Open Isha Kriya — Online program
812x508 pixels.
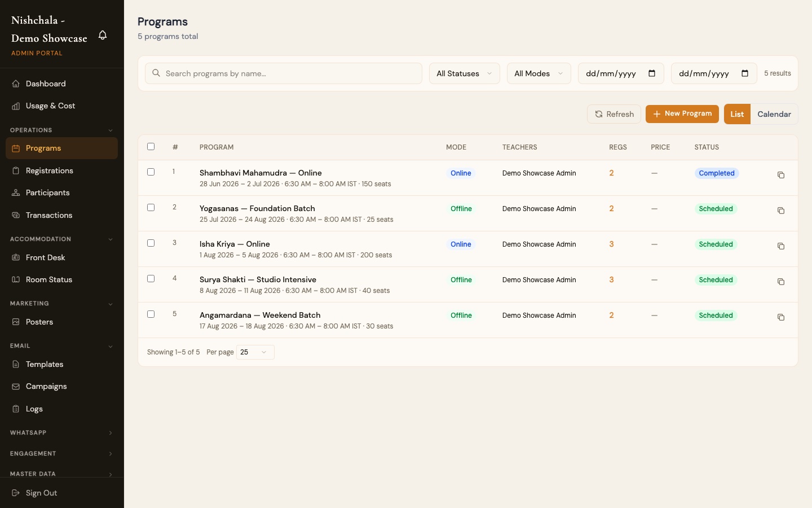coord(235,244)
